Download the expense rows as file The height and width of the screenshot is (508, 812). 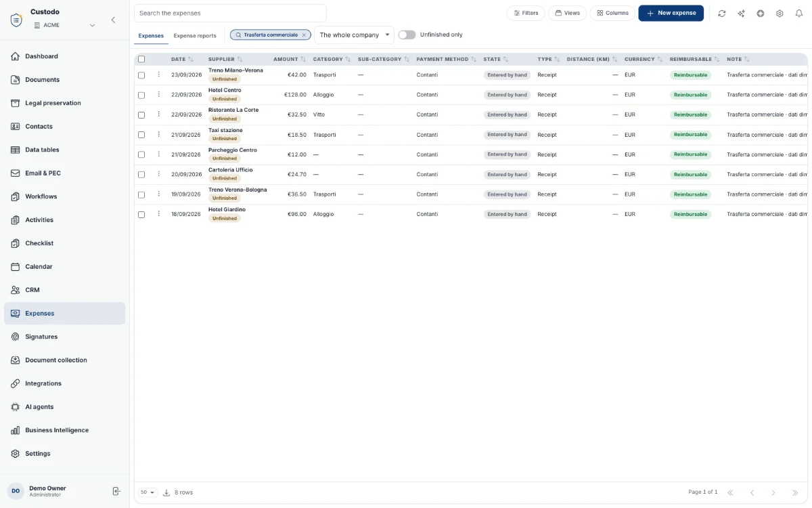click(x=166, y=492)
